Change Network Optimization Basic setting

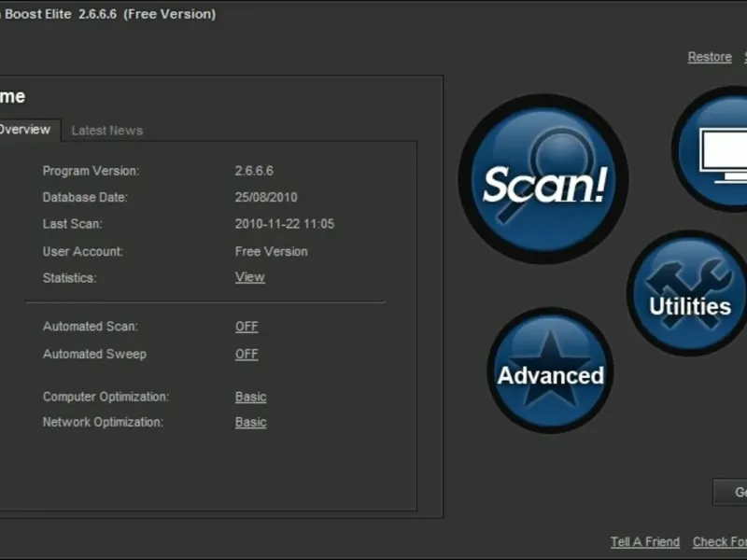pos(250,423)
